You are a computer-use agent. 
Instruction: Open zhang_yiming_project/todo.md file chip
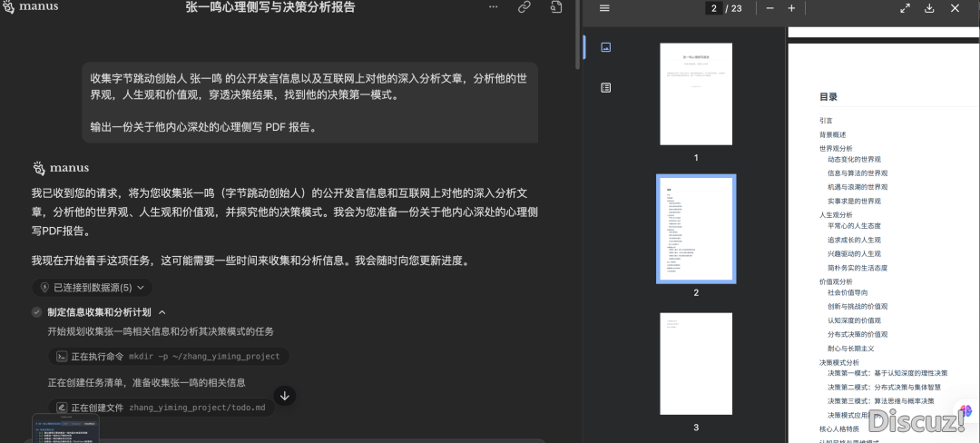pos(162,408)
